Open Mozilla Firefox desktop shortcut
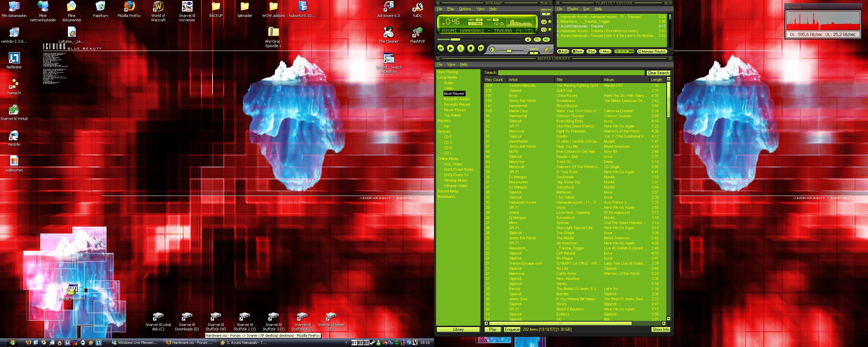 click(129, 9)
